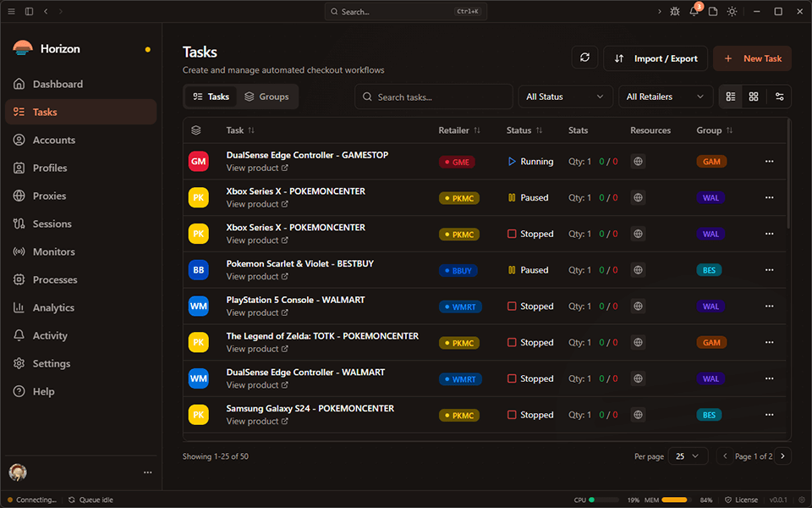Open the notes icon beside the bell
The image size is (812, 508).
pos(713,11)
